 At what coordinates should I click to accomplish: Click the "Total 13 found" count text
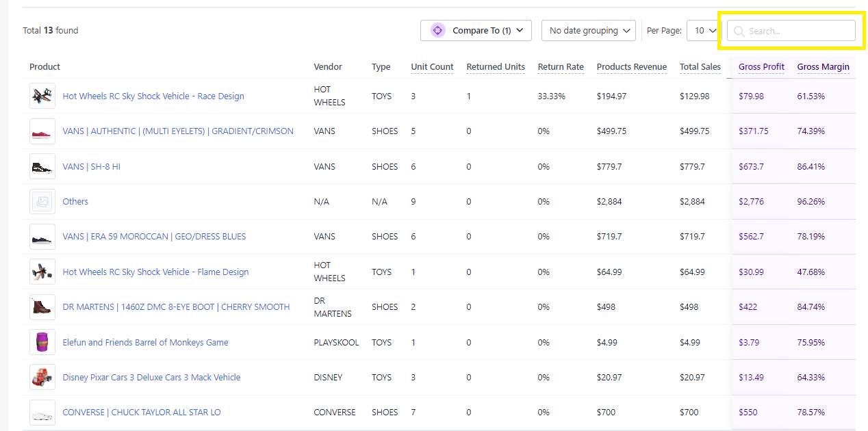pyautogui.click(x=51, y=31)
